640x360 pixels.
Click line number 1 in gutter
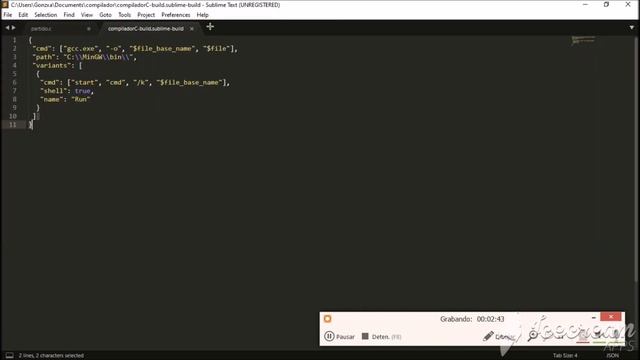click(x=14, y=40)
